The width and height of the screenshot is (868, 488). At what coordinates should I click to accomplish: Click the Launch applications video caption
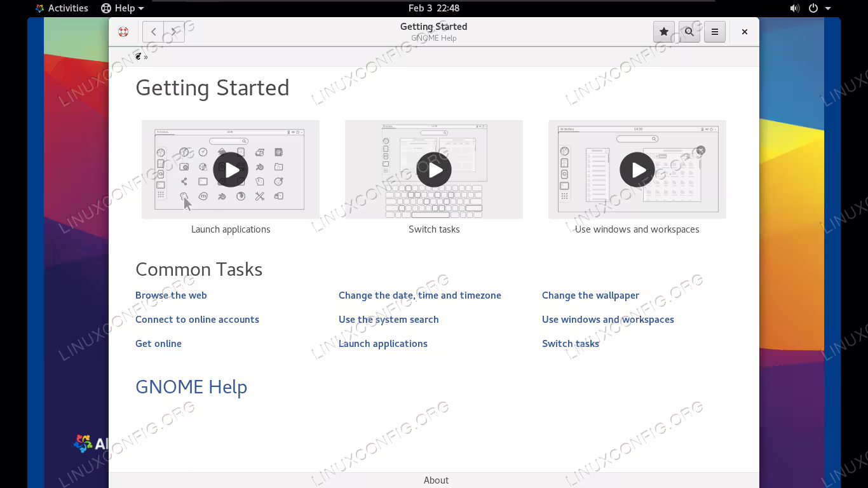point(231,229)
